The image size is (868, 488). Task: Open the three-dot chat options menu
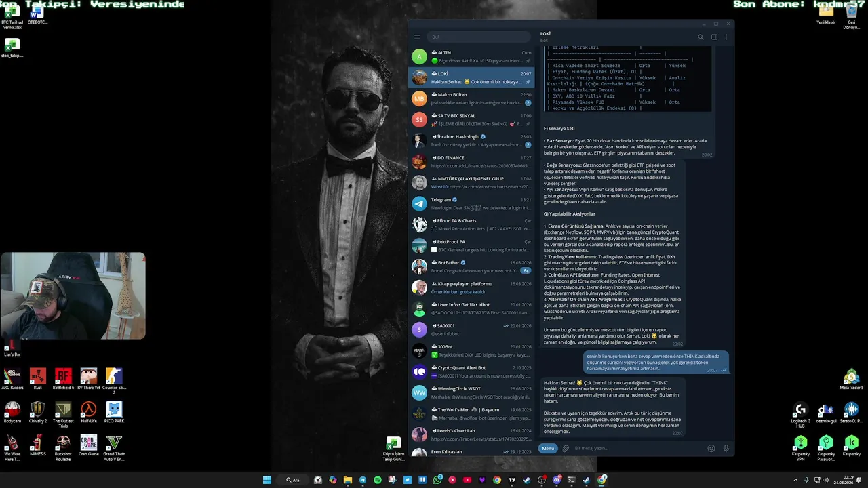pos(726,37)
